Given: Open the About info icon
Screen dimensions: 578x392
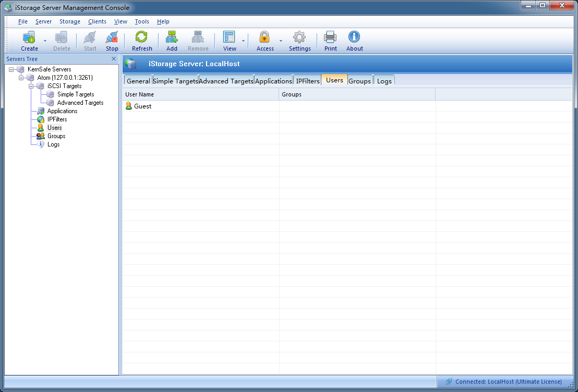Looking at the screenshot, I should point(354,37).
